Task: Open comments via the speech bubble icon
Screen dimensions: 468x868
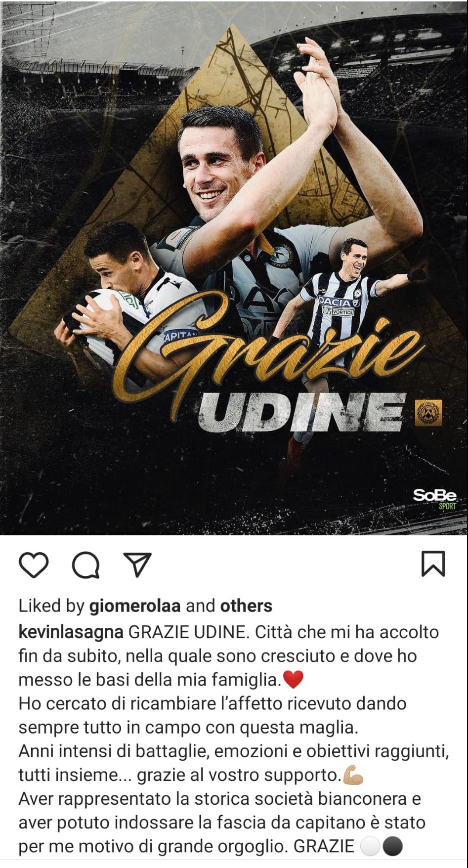Action: coord(86,565)
